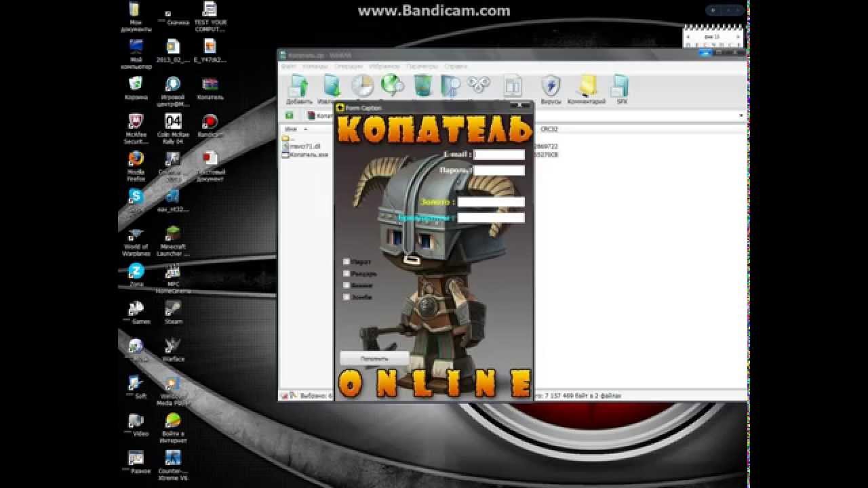The height and width of the screenshot is (488, 868).
Task: Click the E-mail input field in Копатель form
Action: click(499, 155)
